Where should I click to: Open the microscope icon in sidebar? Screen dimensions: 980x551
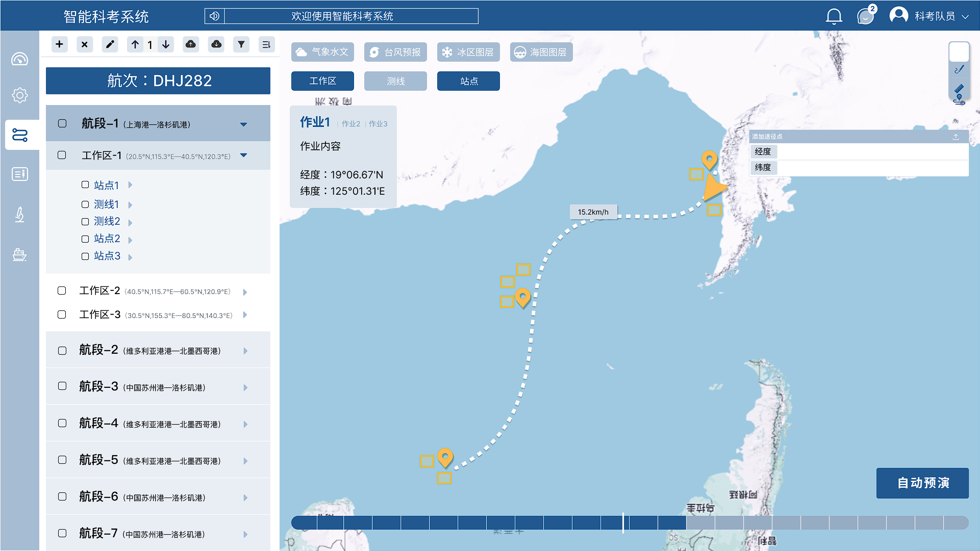pos(19,214)
